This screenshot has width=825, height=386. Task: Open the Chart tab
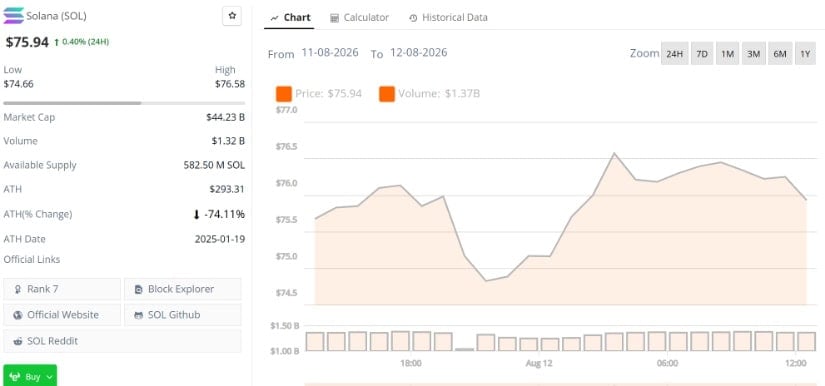(289, 17)
